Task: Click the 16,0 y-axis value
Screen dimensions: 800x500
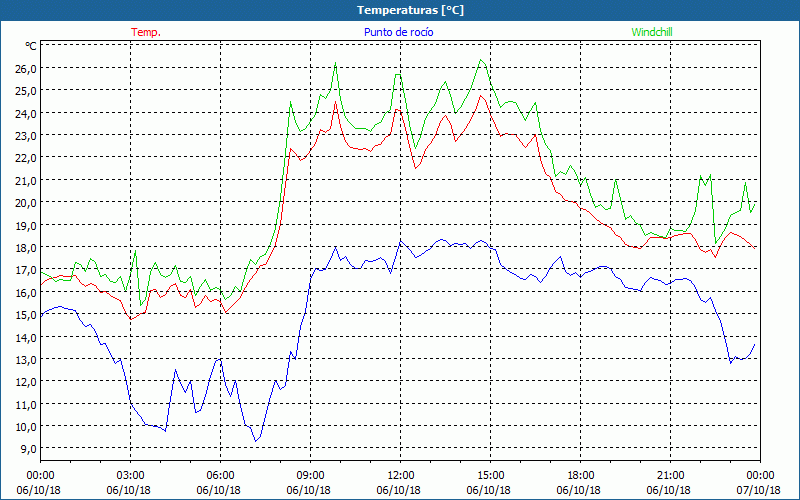Action: (27, 292)
